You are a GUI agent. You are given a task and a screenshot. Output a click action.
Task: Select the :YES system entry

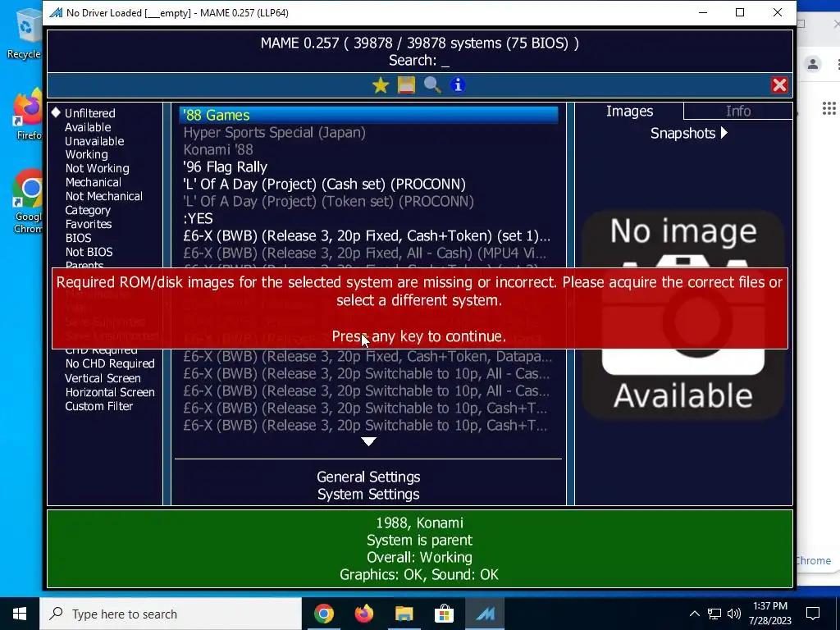tap(368, 218)
